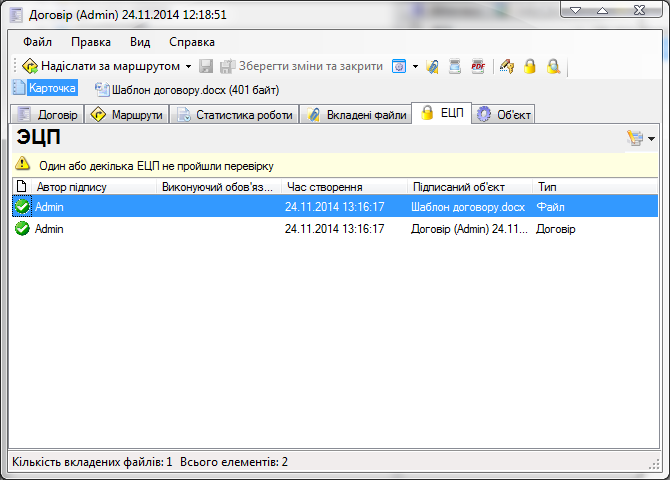Open the Справка menu
Screen dimensions: 670x480
[x=192, y=42]
